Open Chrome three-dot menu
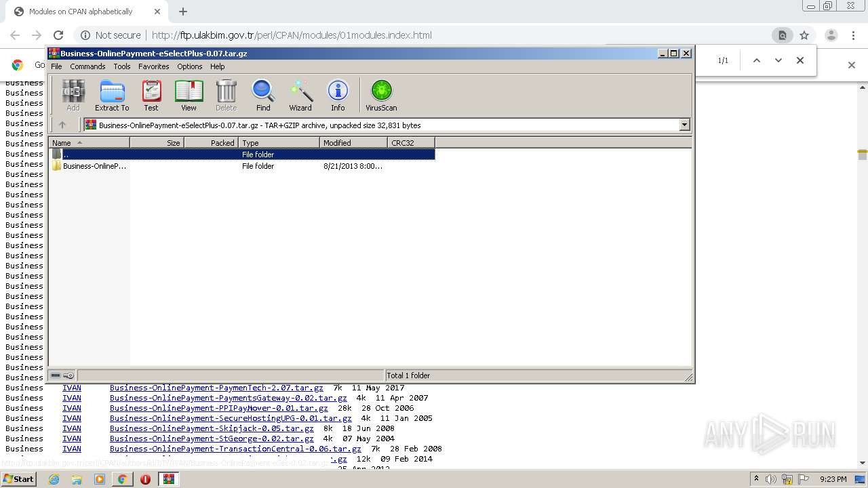The width and height of the screenshot is (868, 488). point(853,35)
